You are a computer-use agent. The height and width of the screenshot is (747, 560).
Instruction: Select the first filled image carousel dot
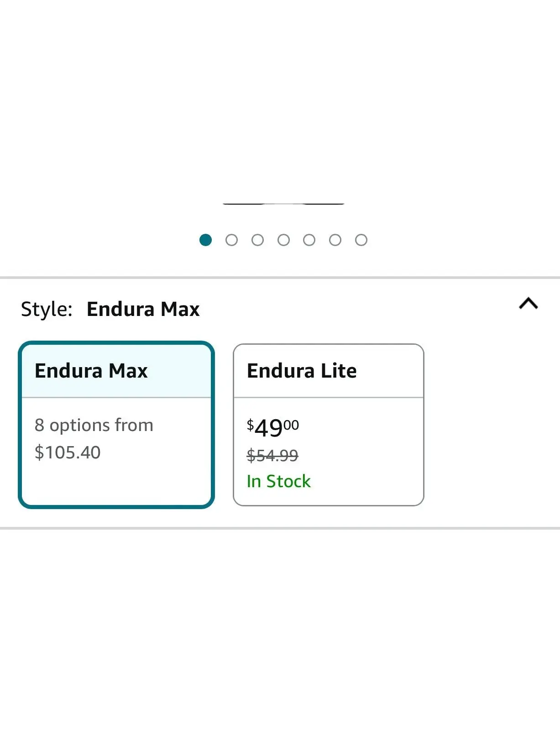pos(205,240)
